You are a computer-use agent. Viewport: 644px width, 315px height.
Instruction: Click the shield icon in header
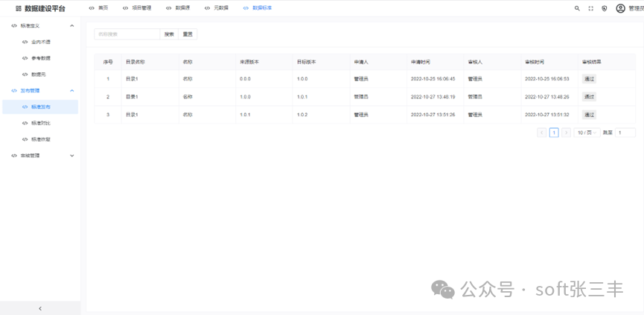click(604, 8)
